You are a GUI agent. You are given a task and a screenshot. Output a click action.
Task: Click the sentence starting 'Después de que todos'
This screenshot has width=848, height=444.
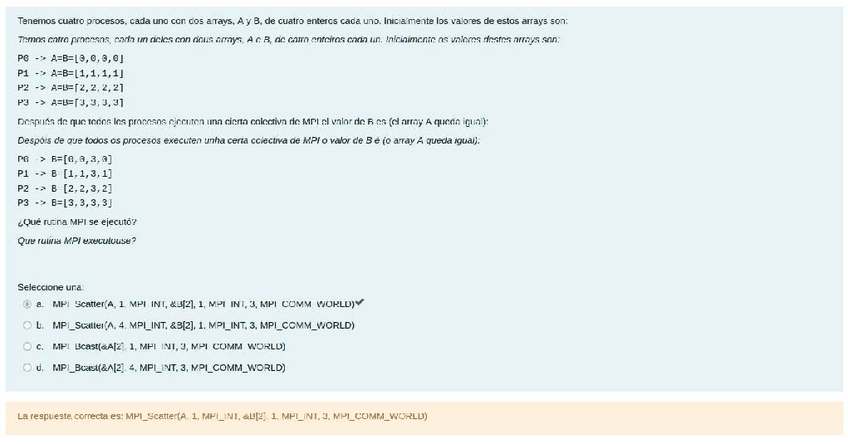253,122
